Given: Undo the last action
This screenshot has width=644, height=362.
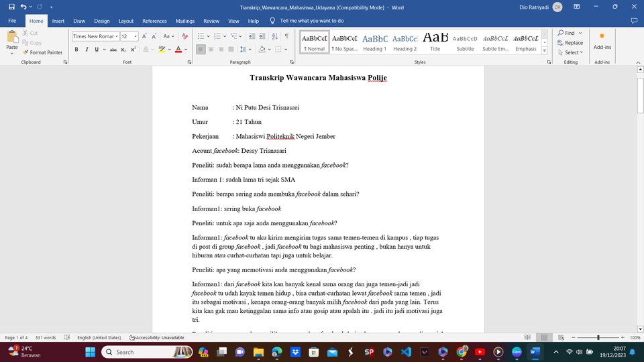Looking at the screenshot, I should [23, 7].
